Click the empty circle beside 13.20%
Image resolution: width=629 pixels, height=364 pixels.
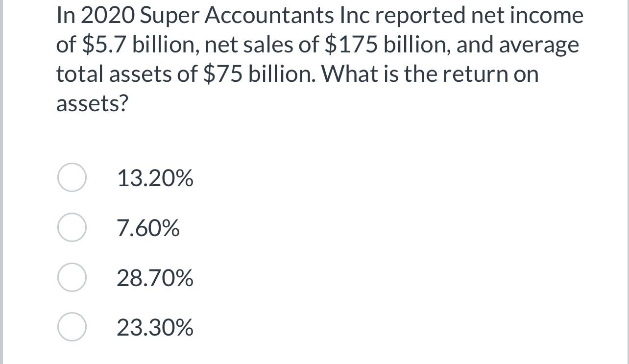pyautogui.click(x=72, y=178)
